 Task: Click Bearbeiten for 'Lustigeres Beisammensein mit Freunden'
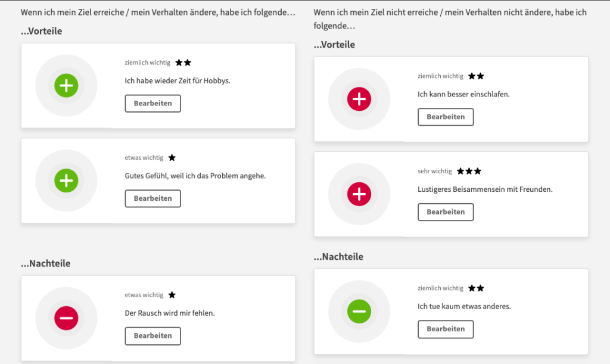pyautogui.click(x=446, y=212)
